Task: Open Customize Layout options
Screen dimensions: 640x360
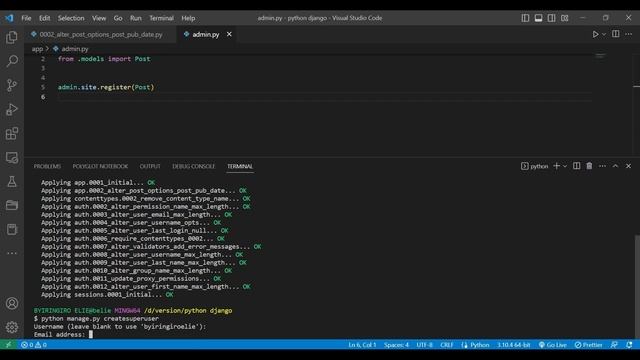Action: pos(564,18)
